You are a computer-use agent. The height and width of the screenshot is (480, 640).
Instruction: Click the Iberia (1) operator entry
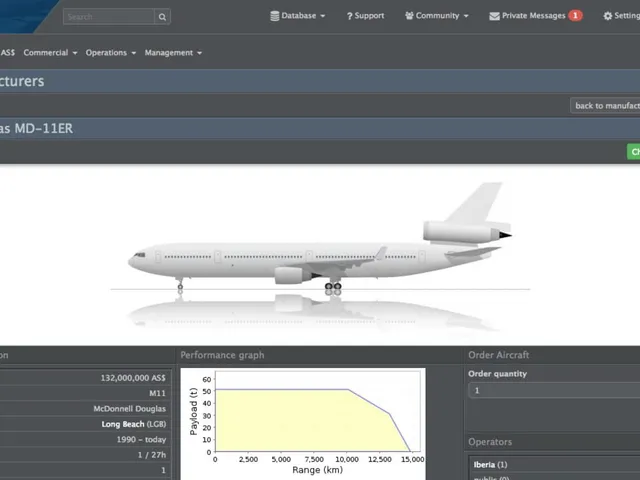click(x=490, y=464)
